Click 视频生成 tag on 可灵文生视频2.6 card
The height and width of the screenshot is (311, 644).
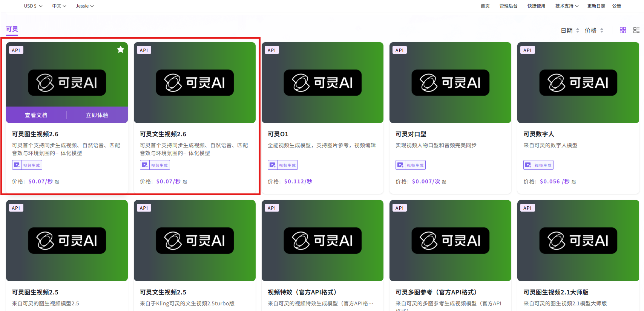tap(155, 165)
